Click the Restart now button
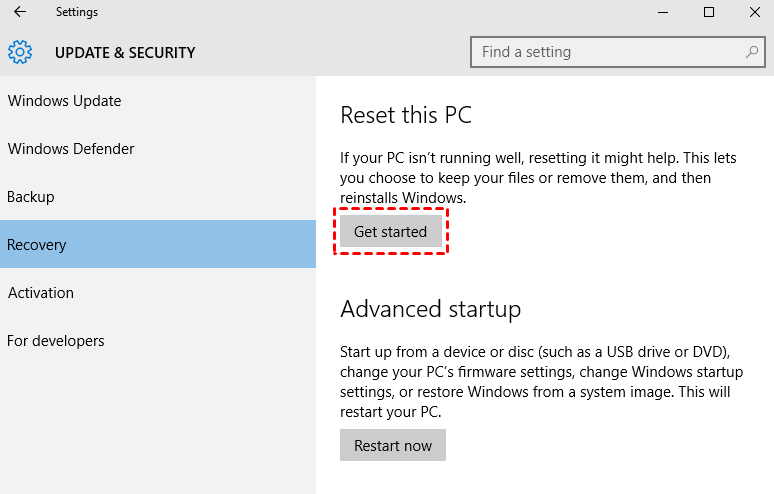Image resolution: width=774 pixels, height=494 pixels. tap(392, 445)
